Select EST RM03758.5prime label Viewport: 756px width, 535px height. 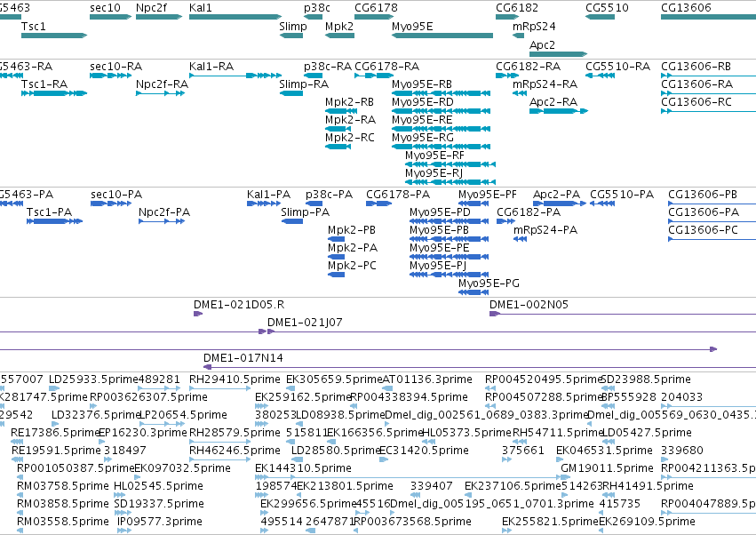pyautogui.click(x=63, y=486)
